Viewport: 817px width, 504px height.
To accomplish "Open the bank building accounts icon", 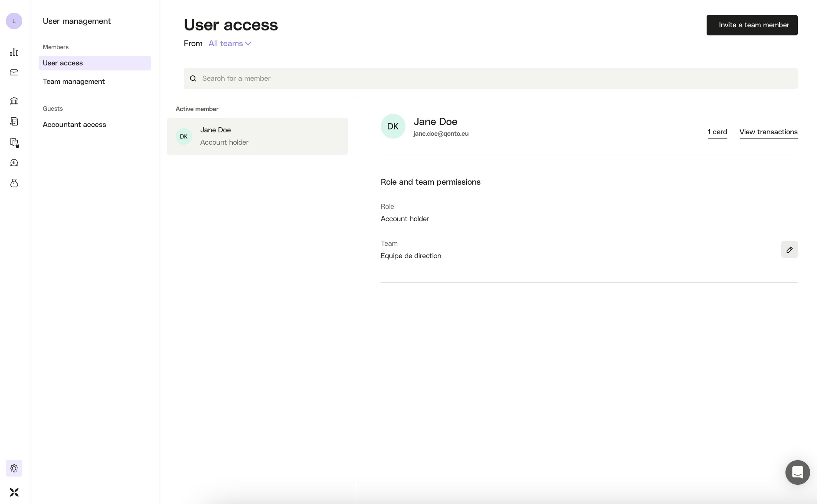I will point(14,101).
